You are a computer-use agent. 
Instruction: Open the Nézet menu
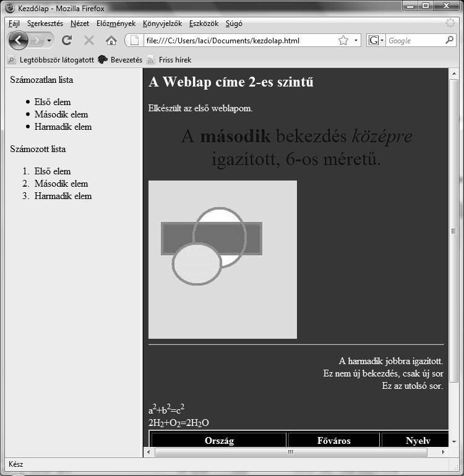tap(80, 23)
